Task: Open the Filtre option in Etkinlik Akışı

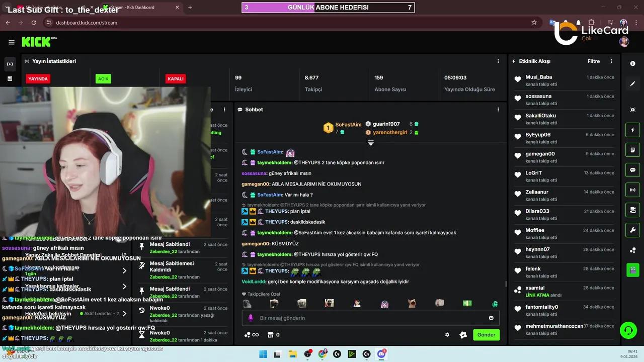Action: (594, 61)
